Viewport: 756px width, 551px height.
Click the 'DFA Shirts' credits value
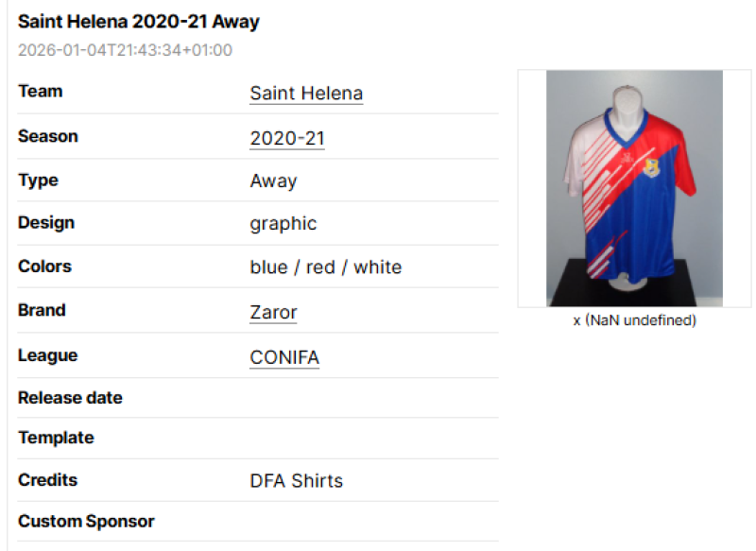tap(296, 481)
